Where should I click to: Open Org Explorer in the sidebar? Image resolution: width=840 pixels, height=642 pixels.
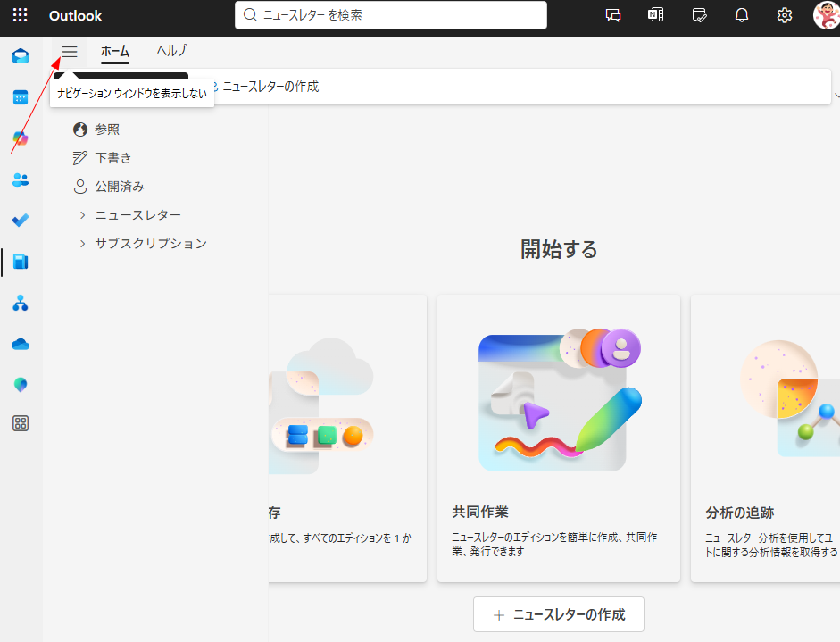coord(21,303)
